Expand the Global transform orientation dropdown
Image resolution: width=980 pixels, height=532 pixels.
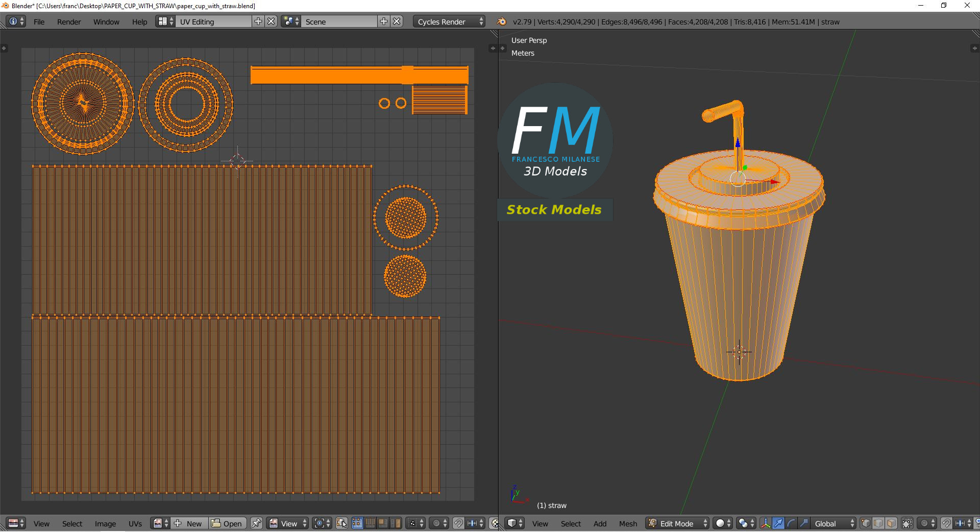(x=832, y=523)
